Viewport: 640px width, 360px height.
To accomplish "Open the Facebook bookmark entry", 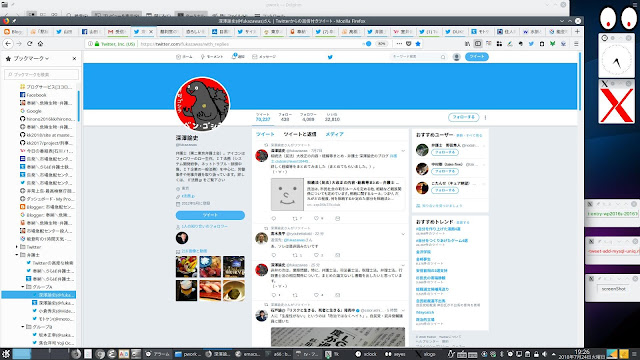I will pos(36,95).
